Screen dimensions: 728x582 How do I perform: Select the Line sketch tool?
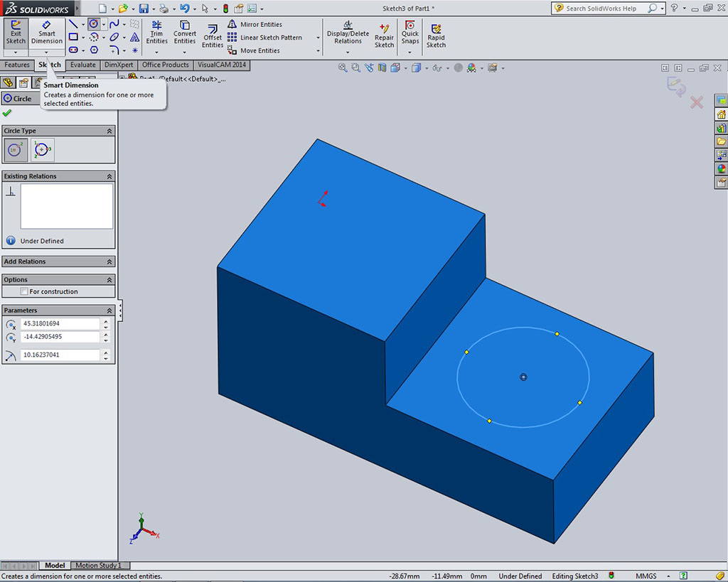[73, 24]
